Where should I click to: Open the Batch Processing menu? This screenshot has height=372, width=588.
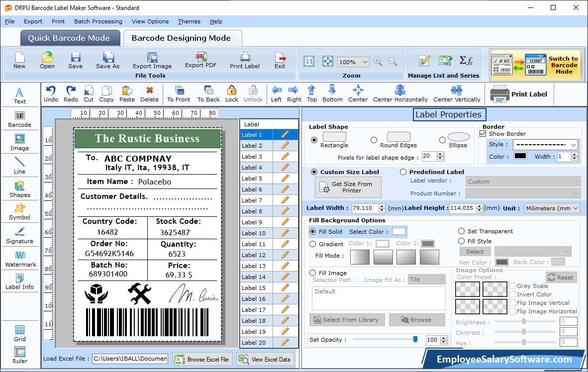tap(98, 21)
